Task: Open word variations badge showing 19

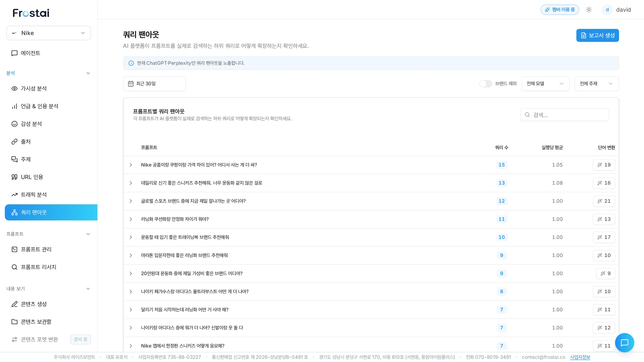Action: [604, 165]
